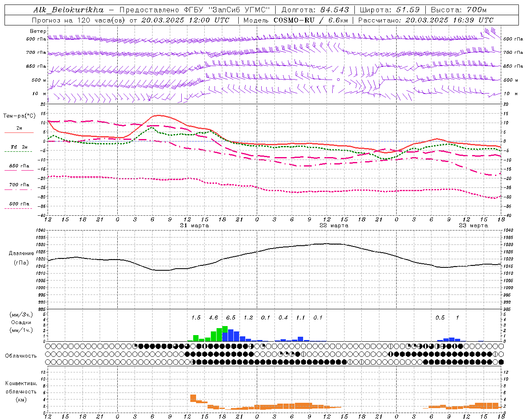The image size is (525, 420).
Task: Click the 1.2 precipitation total value
Action: click(248, 317)
